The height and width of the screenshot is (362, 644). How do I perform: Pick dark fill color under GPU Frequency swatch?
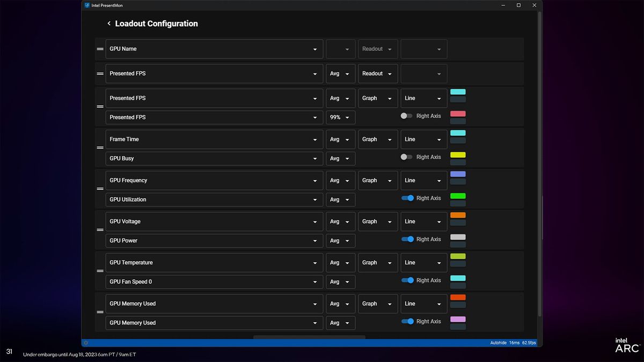click(x=458, y=182)
